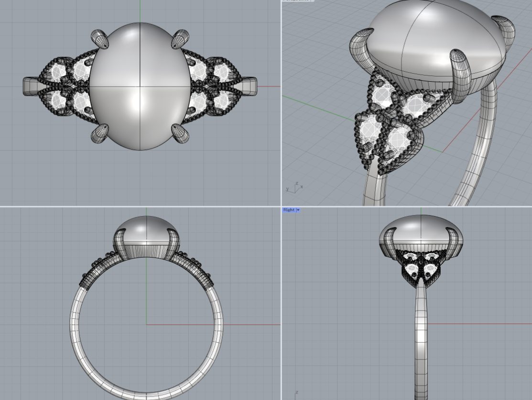This screenshot has height=400, width=532.
Task: Open the Right viewport dropdown arrow menu
Action: 298,210
